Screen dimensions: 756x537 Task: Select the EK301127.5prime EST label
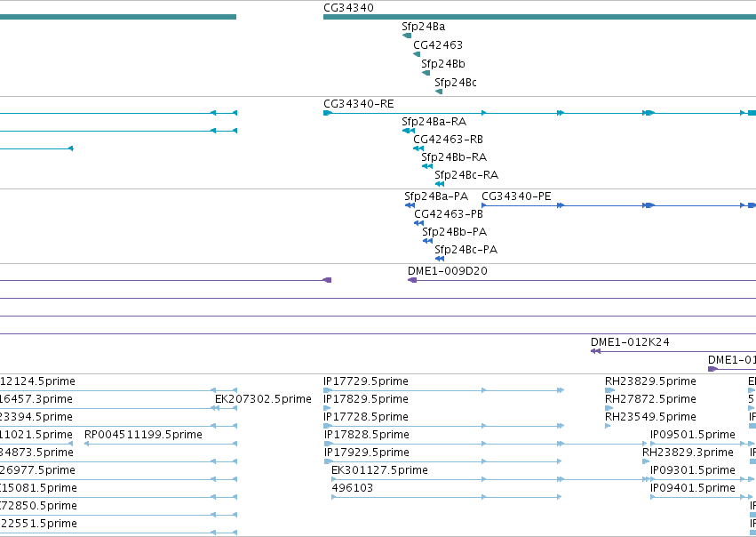coord(379,470)
